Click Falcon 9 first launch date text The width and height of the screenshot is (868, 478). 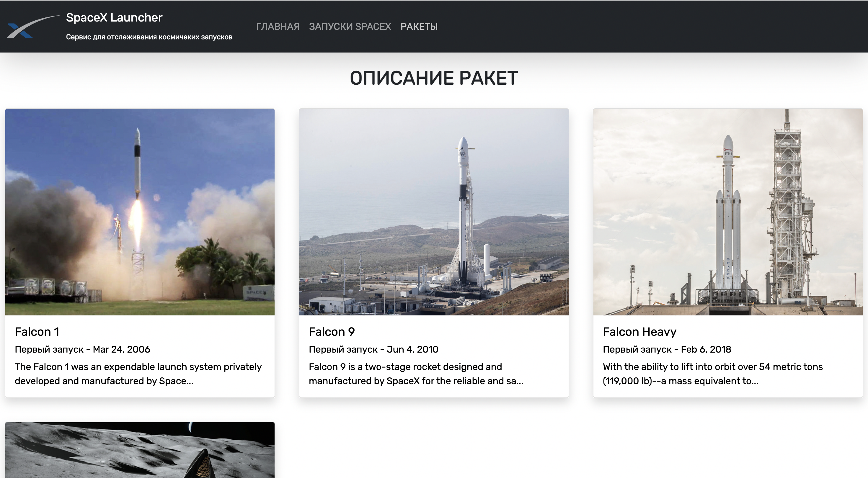point(373,349)
